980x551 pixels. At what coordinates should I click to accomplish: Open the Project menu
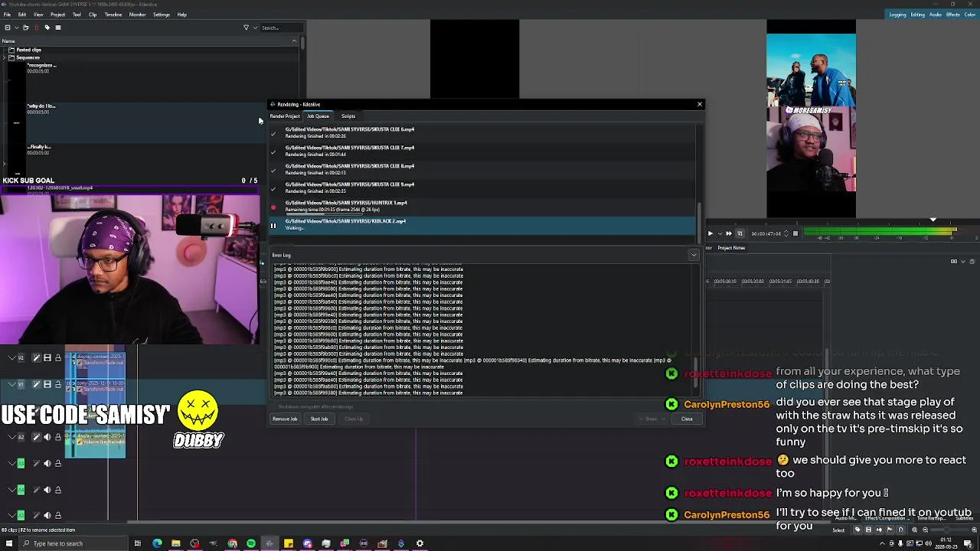[57, 15]
